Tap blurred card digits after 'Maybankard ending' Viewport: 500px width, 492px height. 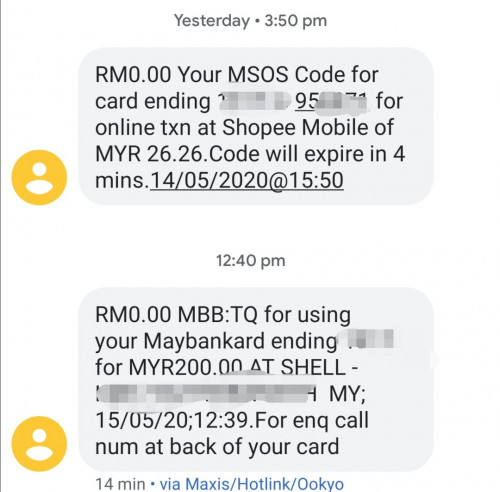point(367,339)
